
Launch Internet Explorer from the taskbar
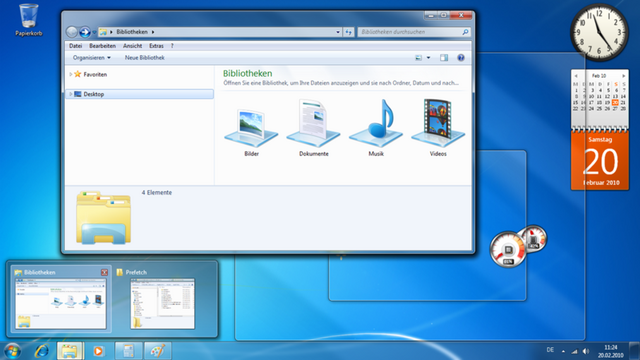42,351
